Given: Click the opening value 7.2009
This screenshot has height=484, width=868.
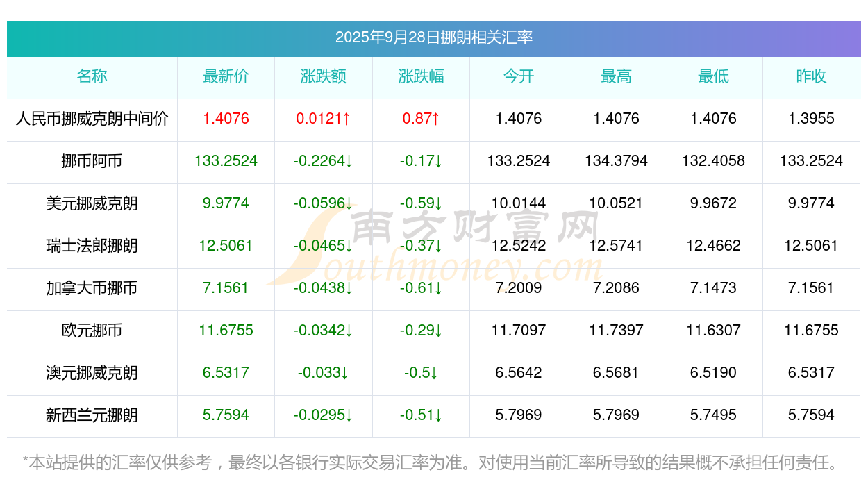Looking at the screenshot, I should 519,288.
